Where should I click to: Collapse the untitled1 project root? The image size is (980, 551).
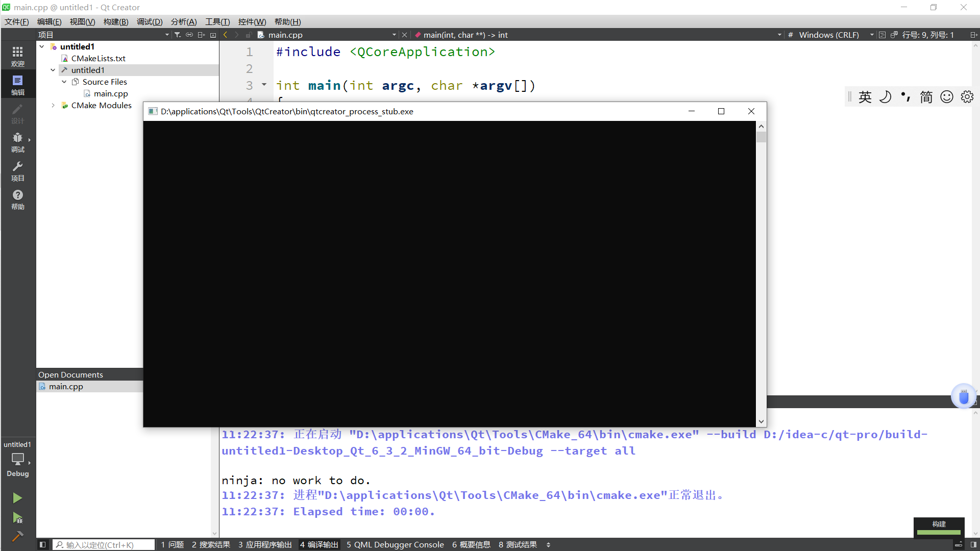click(x=42, y=46)
